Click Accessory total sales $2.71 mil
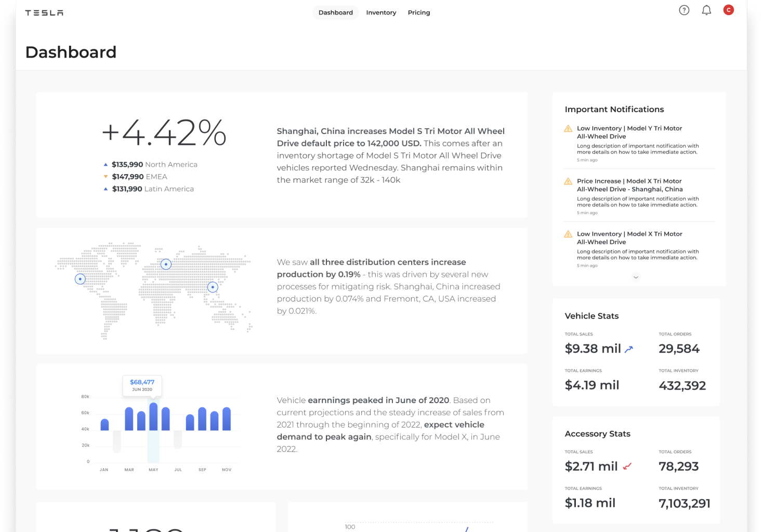 [x=591, y=467]
